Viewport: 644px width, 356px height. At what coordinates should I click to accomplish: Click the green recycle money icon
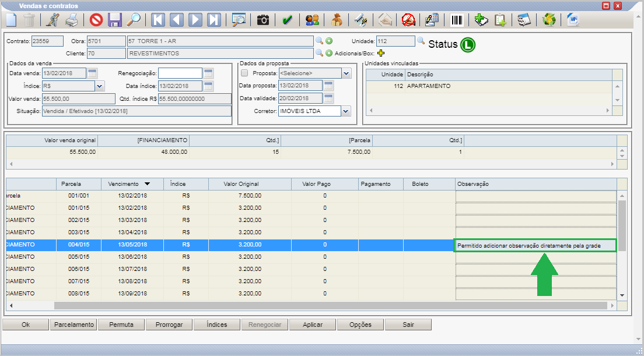pos(549,20)
